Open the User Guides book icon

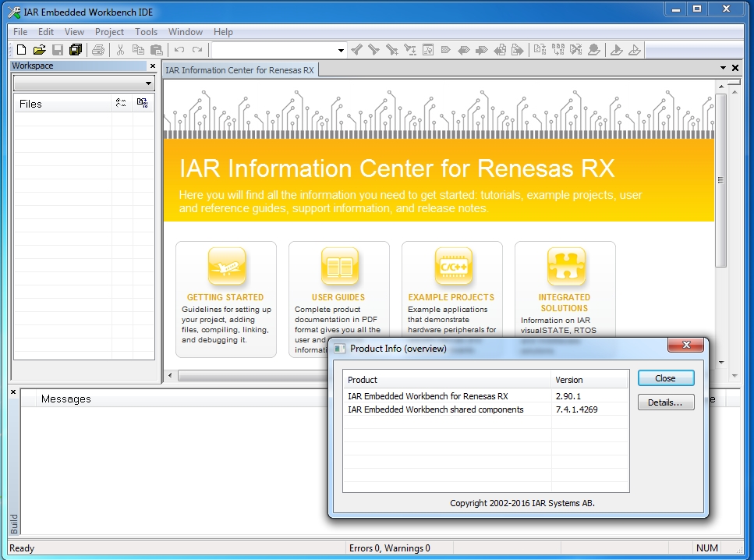339,266
